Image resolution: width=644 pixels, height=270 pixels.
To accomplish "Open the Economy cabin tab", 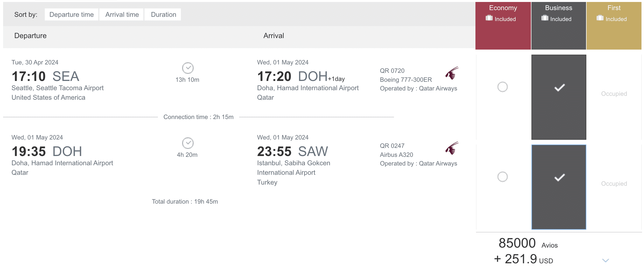I will coord(503,8).
